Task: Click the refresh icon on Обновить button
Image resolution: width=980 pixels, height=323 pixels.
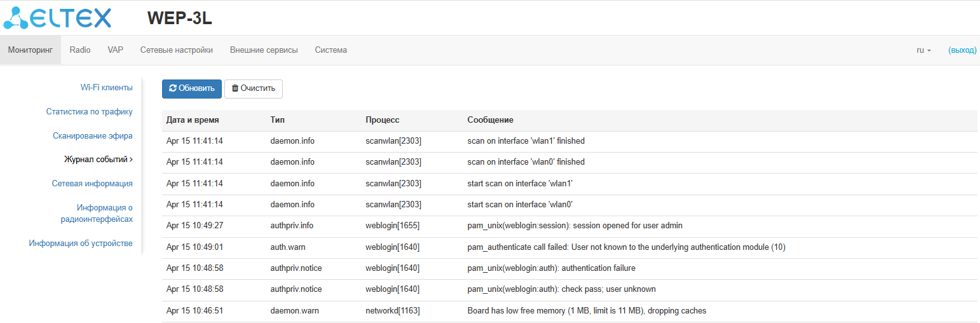Action: pyautogui.click(x=173, y=88)
